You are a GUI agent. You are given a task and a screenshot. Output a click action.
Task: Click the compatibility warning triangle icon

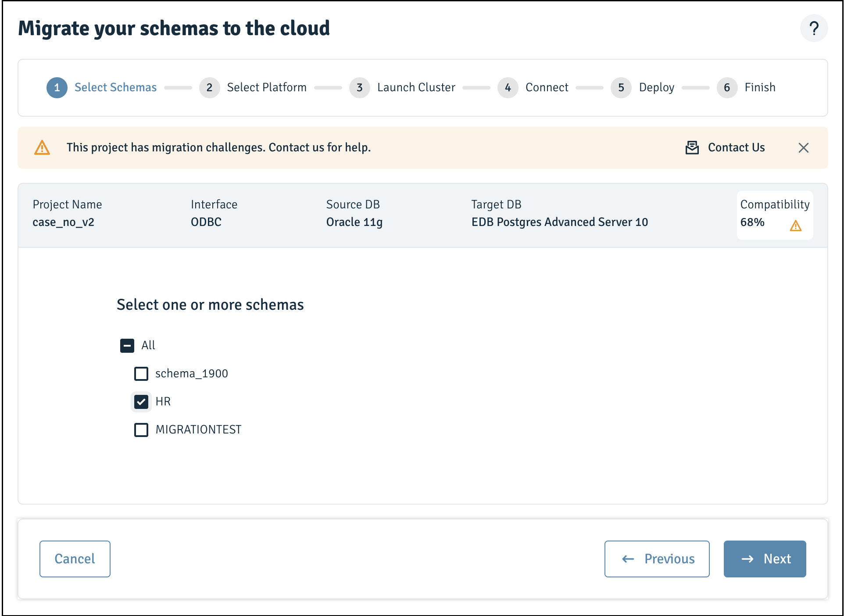pyautogui.click(x=795, y=226)
